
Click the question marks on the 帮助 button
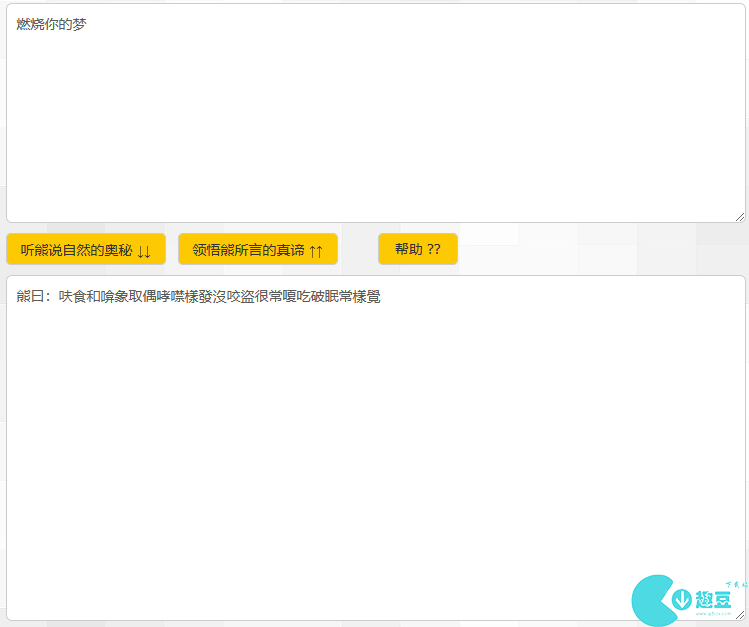point(434,249)
